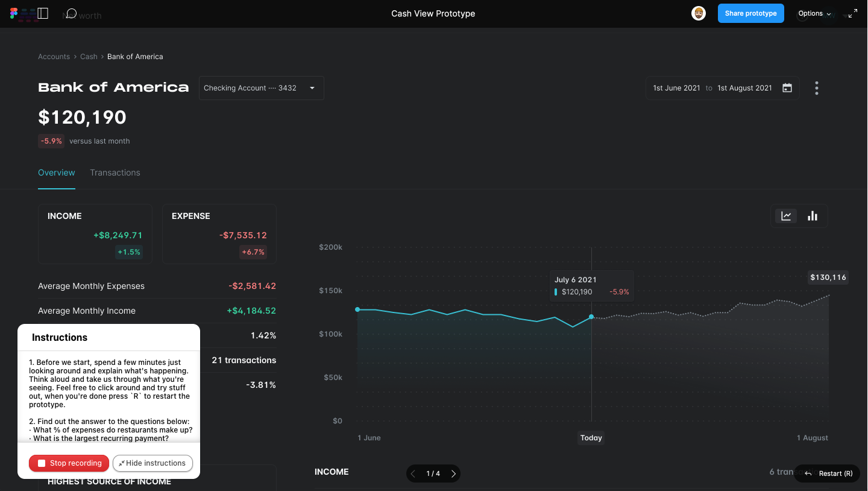Click the +6.7% expense change badge
This screenshot has width=868, height=491.
click(x=253, y=252)
